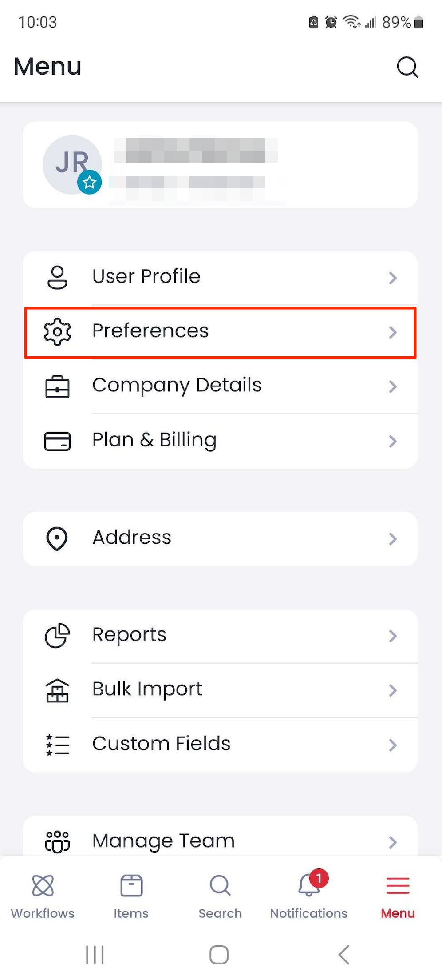Tap the Android recent apps button
The width and height of the screenshot is (442, 980).
click(x=95, y=953)
